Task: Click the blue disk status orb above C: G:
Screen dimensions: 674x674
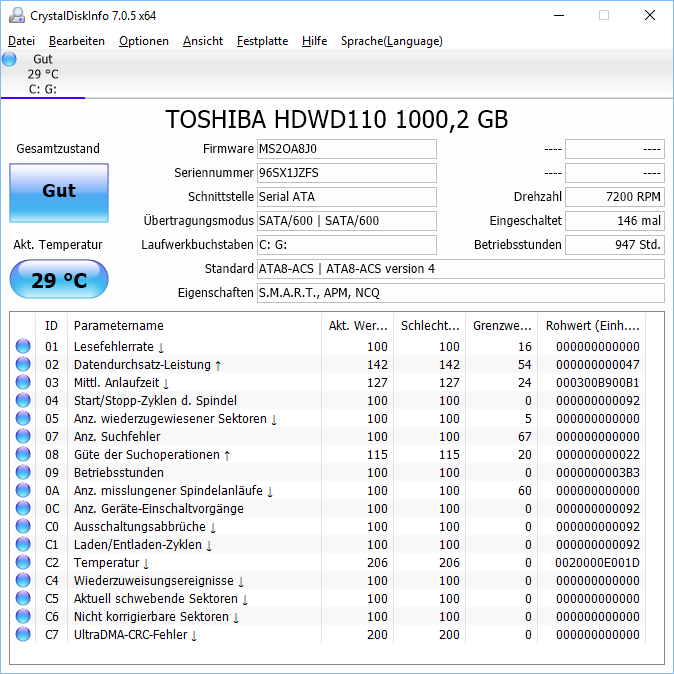Action: (9, 59)
